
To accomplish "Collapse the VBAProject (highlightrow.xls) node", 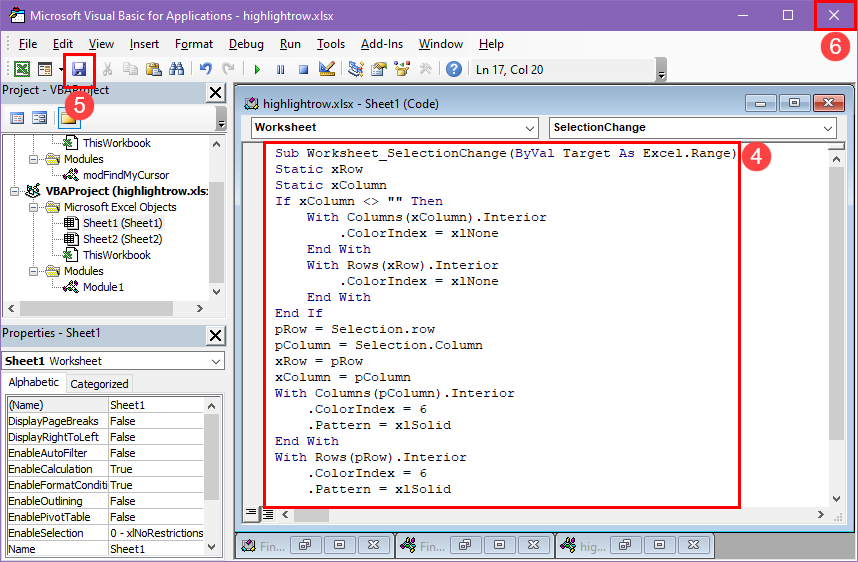I will [14, 191].
